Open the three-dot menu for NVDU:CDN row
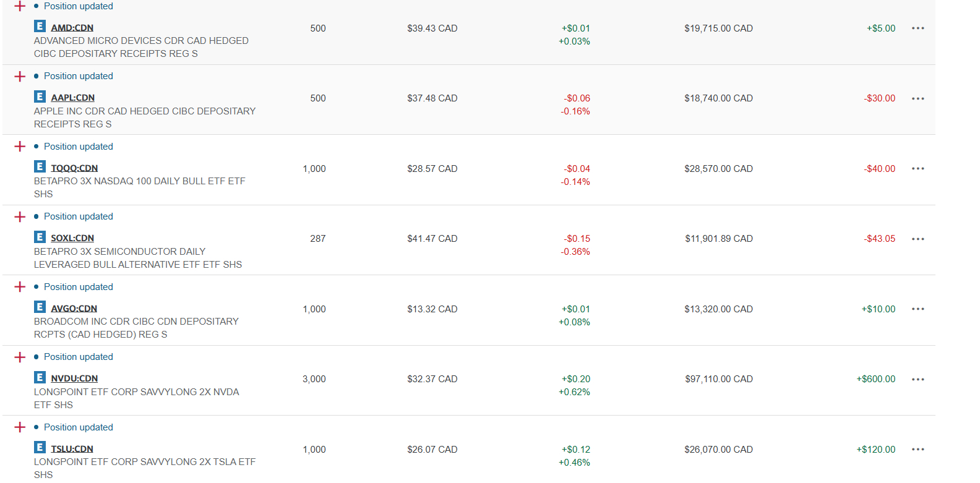 point(918,379)
